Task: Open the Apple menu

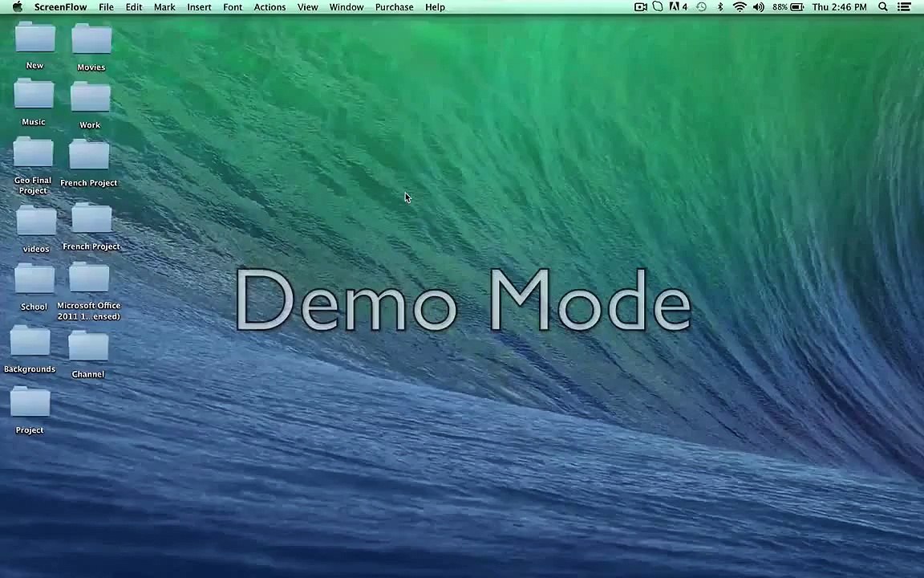Action: (x=18, y=7)
